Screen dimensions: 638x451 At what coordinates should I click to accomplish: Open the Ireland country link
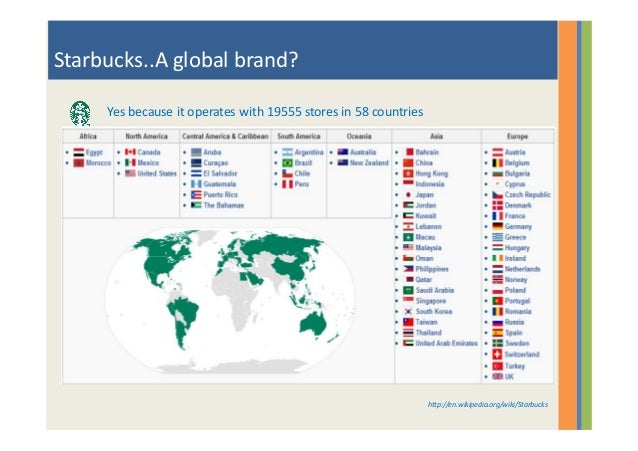pos(515,258)
